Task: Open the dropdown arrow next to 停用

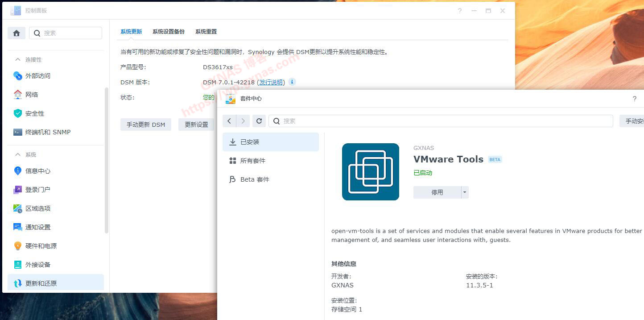Action: (465, 192)
